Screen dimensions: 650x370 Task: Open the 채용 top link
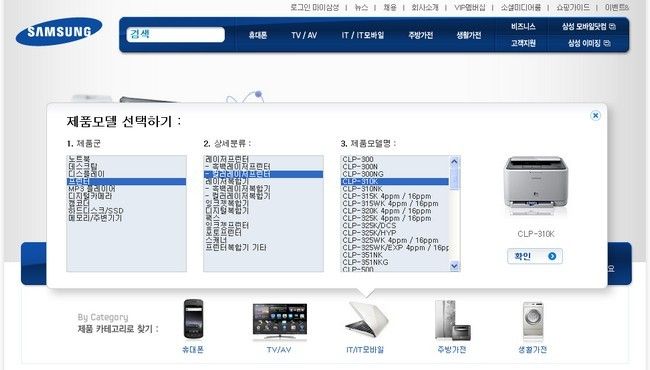coord(390,7)
